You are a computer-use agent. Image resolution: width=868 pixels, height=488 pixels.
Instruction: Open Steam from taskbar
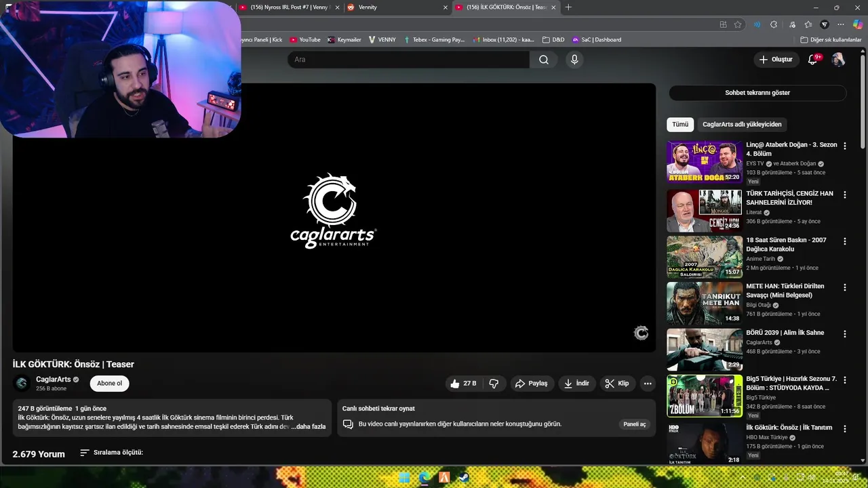463,478
